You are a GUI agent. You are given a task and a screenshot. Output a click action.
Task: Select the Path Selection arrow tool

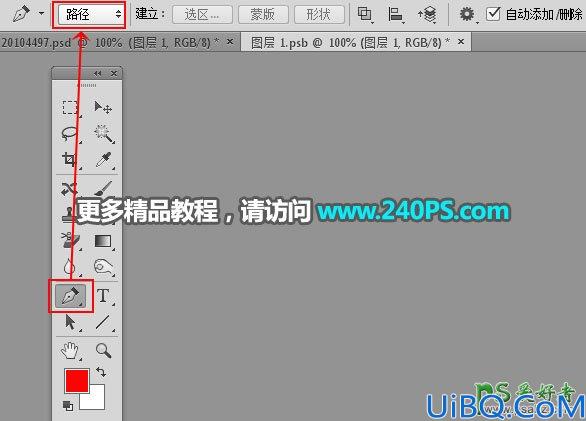point(70,322)
